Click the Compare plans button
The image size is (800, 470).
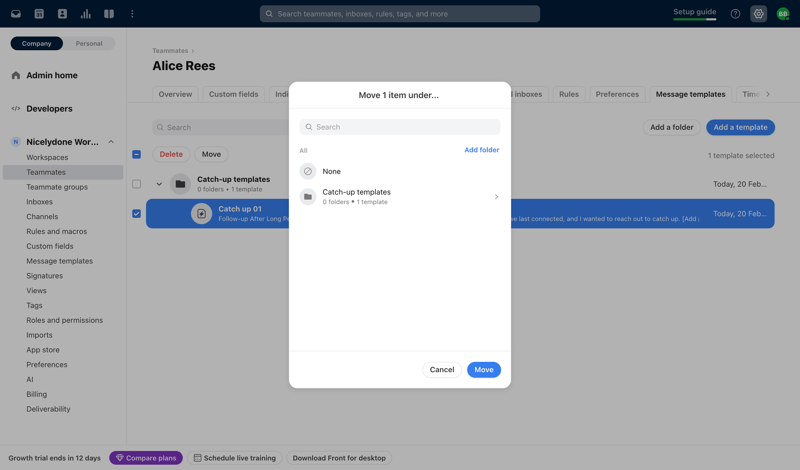tap(146, 458)
